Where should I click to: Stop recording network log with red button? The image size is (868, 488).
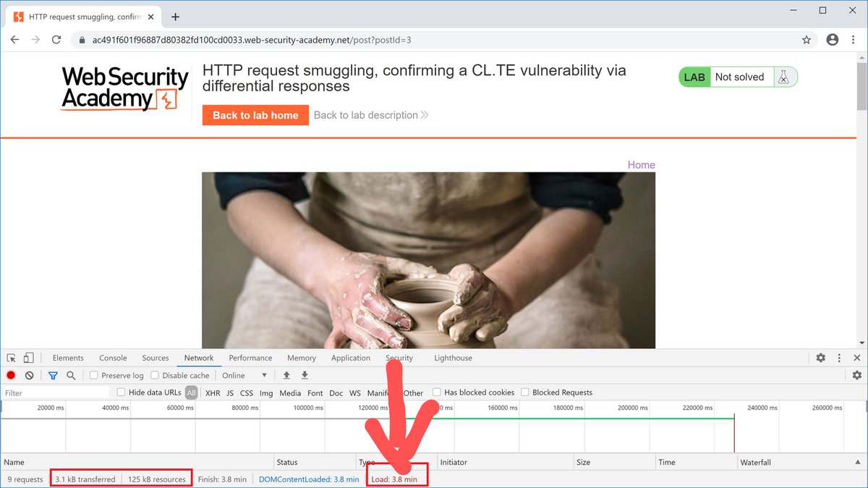[x=11, y=375]
